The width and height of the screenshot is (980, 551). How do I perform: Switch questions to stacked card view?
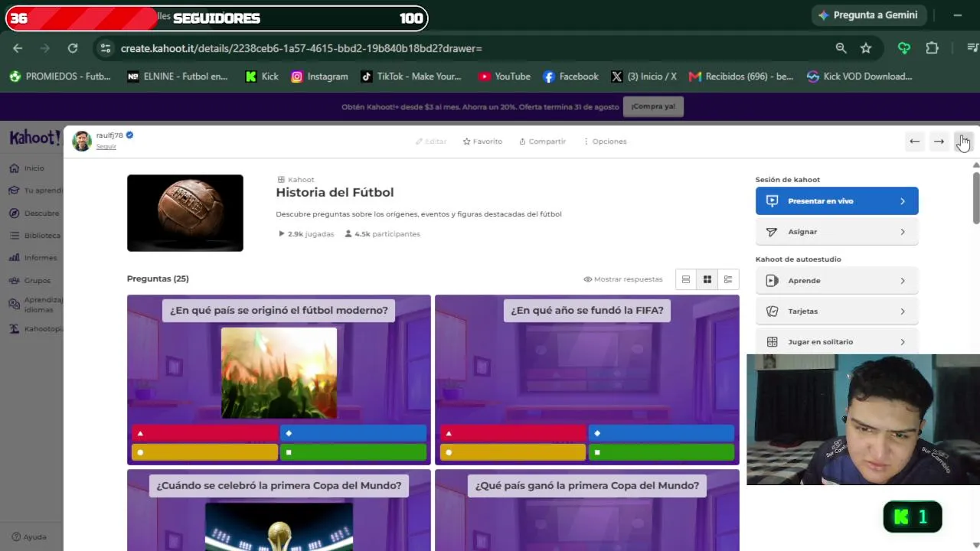tap(686, 279)
